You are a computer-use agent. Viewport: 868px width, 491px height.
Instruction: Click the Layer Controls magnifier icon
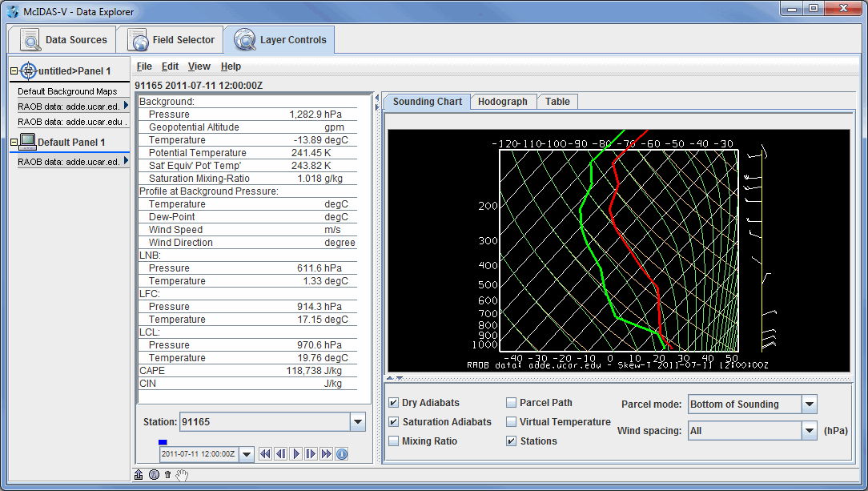tap(245, 40)
